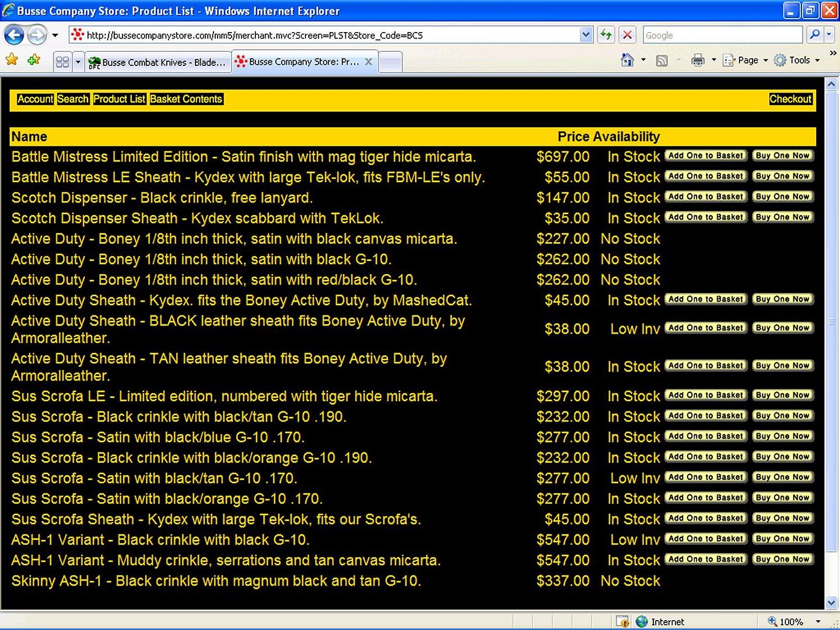
Task: Open Active Duty Boney red/black G-10 link
Action: click(x=214, y=280)
